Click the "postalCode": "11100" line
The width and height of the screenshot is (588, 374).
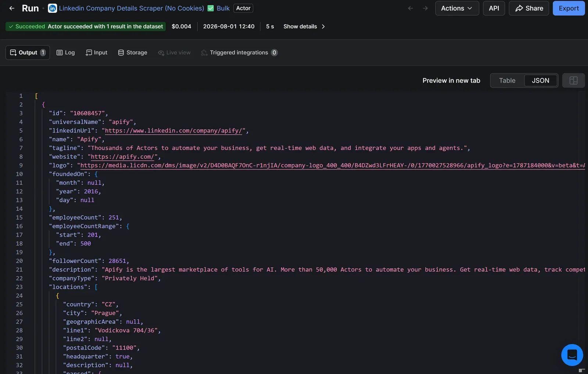point(101,348)
